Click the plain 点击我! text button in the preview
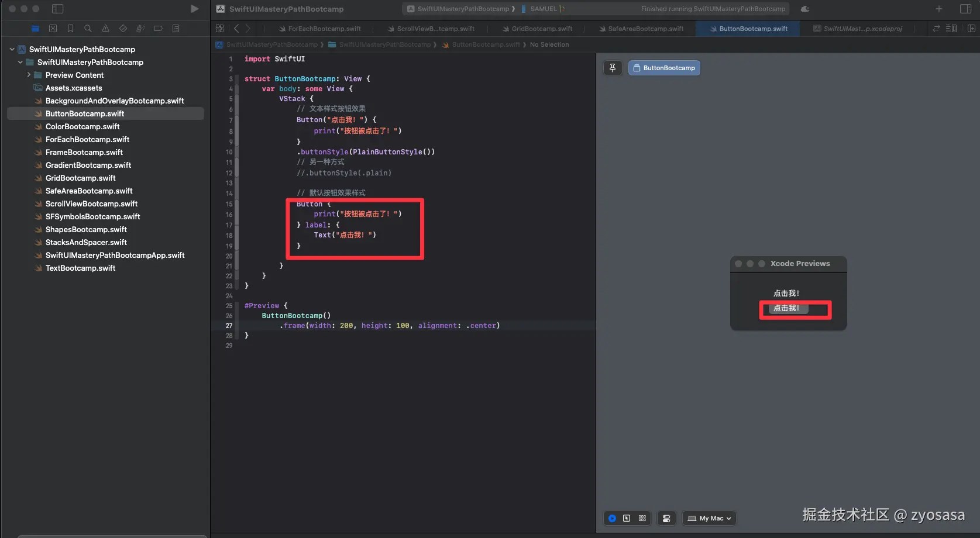This screenshot has height=538, width=980. coord(786,294)
